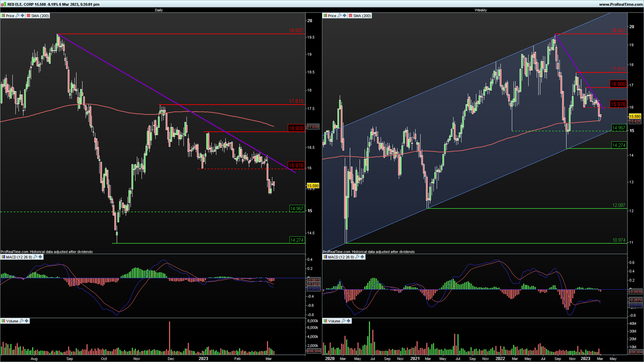Click 17.615 resistance label on Daily chart

(296, 101)
